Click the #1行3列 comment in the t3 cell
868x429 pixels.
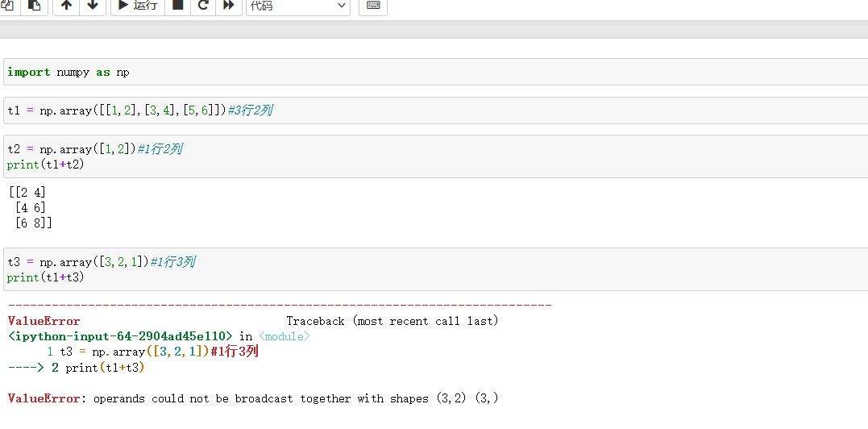172,262
